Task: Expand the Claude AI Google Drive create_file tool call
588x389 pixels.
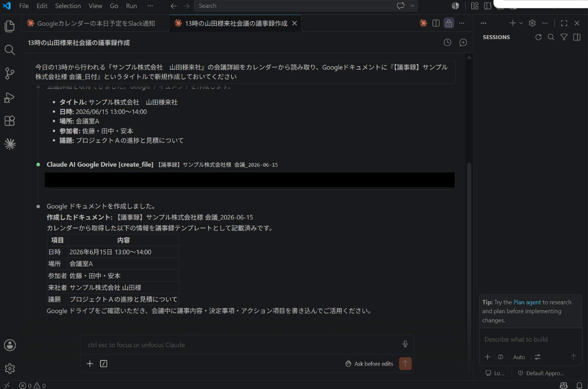Action: click(162, 164)
